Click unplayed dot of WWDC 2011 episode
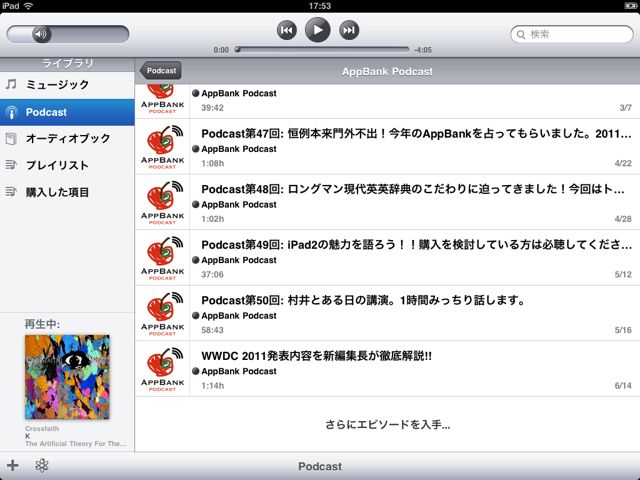This screenshot has height=480, width=640. pos(196,371)
